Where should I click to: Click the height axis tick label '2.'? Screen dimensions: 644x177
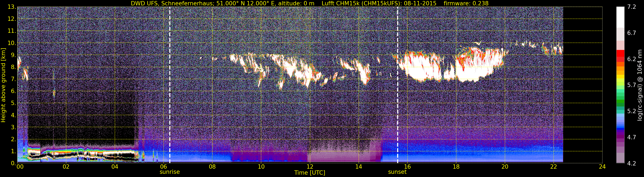click(x=13, y=139)
